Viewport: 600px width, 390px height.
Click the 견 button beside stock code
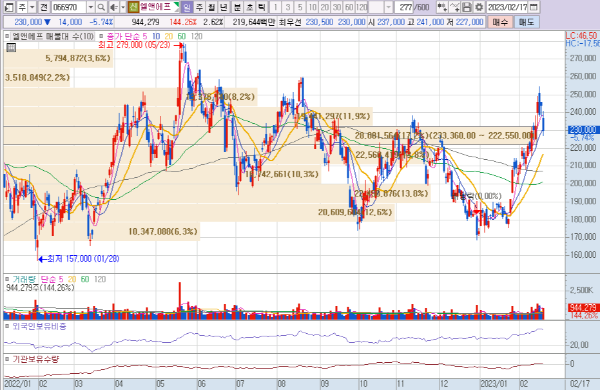click(x=44, y=7)
